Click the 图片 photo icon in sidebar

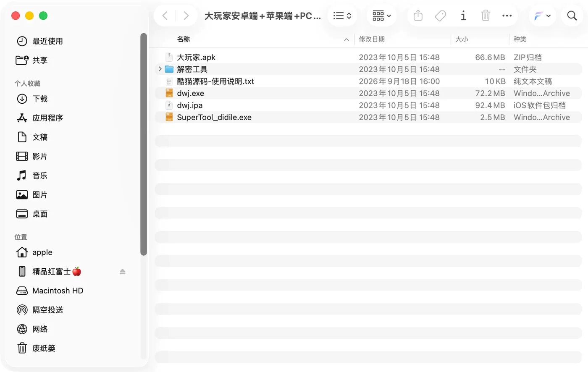(x=22, y=195)
